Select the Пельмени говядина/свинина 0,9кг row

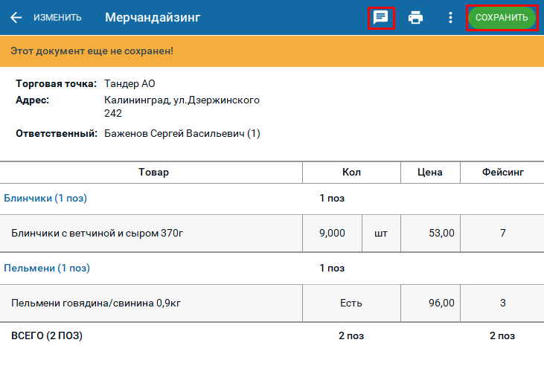(x=272, y=303)
